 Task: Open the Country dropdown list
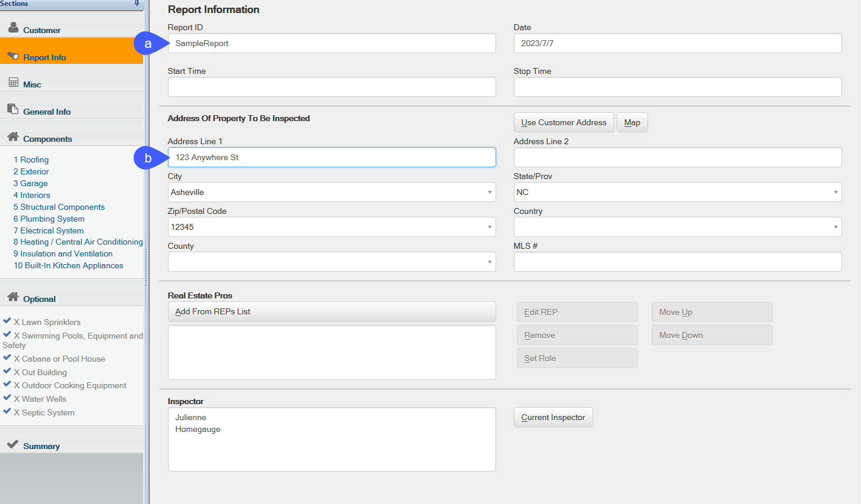[835, 227]
